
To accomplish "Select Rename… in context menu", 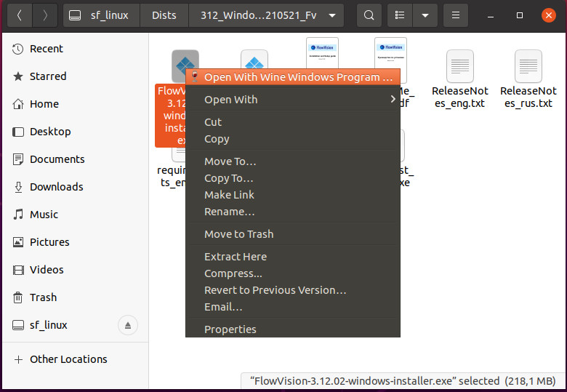I will coord(292,212).
